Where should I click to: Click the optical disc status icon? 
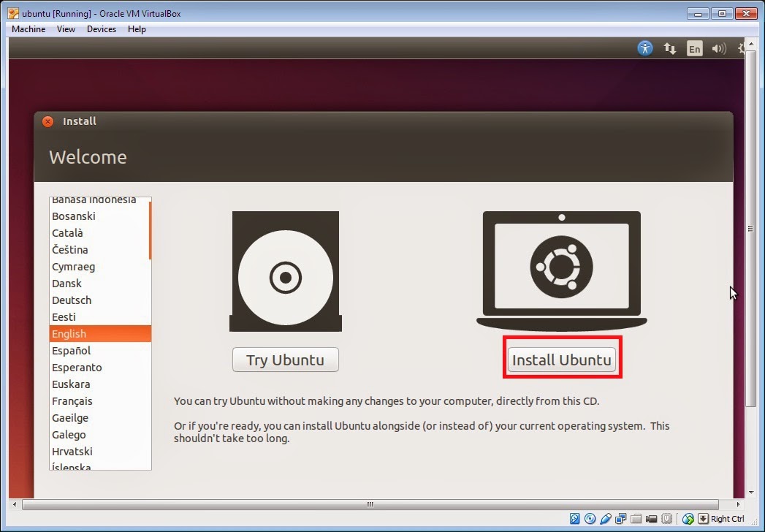[x=590, y=519]
